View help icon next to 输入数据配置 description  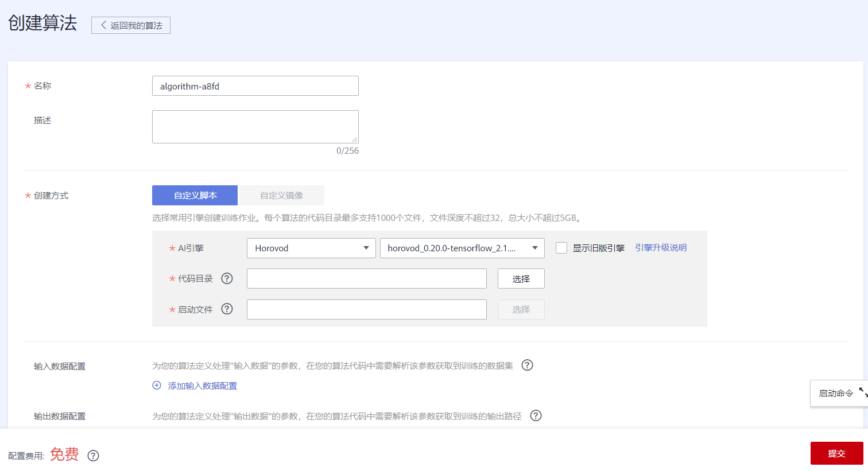pos(527,365)
